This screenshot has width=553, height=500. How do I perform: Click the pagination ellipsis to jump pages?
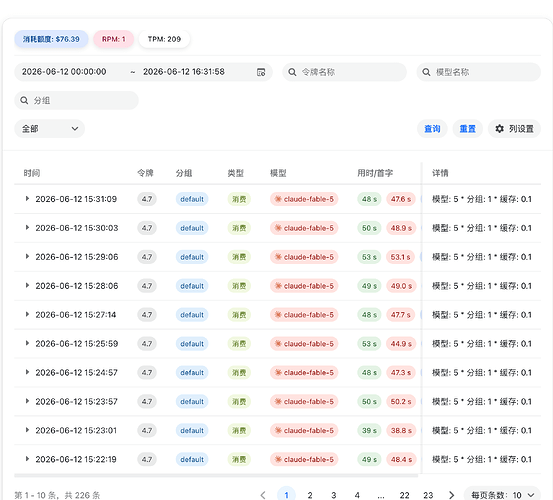point(381,496)
